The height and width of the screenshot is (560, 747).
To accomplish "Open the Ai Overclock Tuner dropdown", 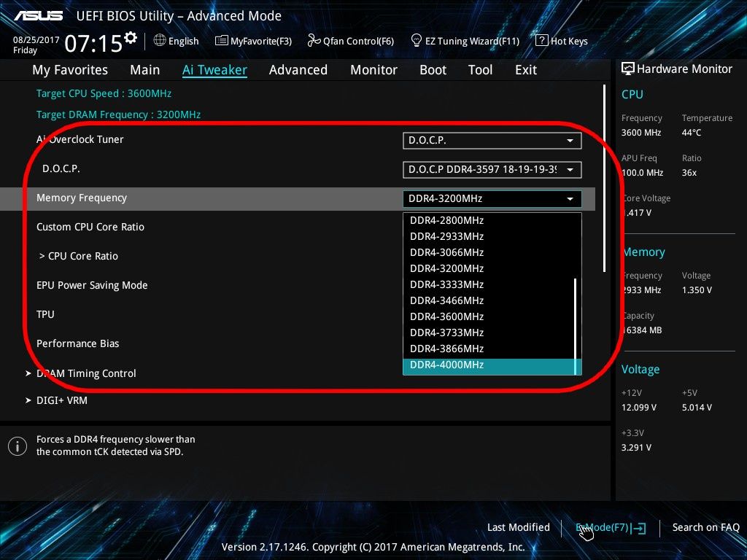I will click(x=492, y=141).
